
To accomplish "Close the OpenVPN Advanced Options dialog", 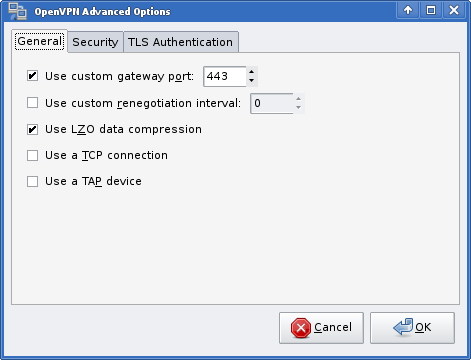I will (x=454, y=10).
